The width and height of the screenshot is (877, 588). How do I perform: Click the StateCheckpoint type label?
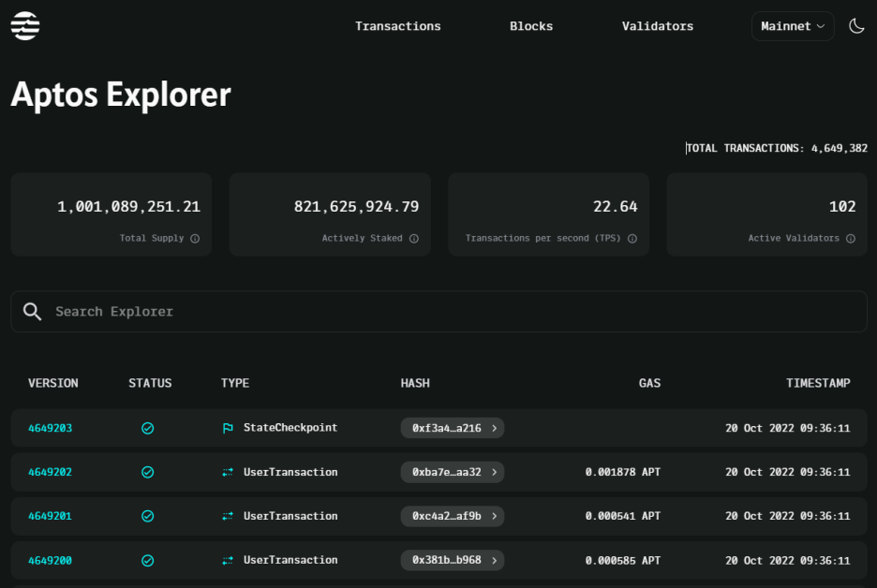pos(290,428)
